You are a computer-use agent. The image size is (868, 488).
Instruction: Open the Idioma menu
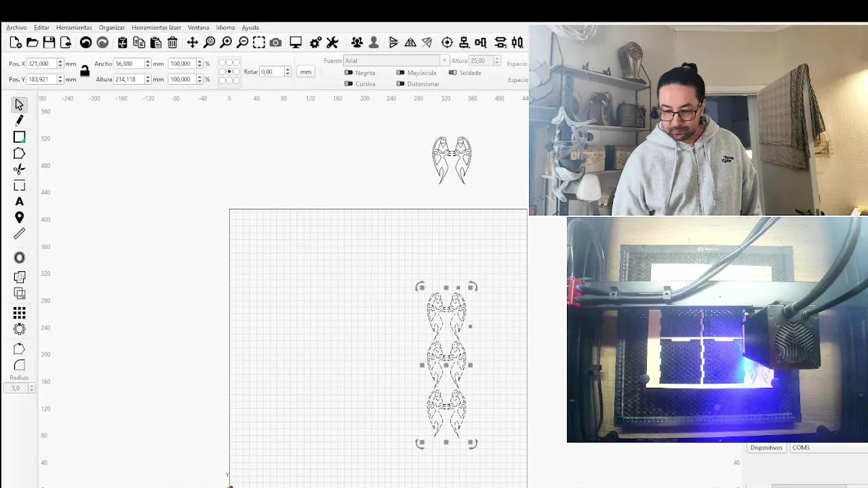tap(225, 28)
